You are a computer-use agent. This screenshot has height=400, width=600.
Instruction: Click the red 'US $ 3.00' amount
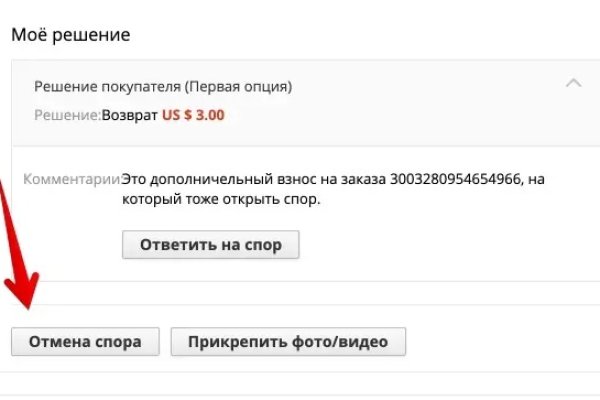[193, 115]
